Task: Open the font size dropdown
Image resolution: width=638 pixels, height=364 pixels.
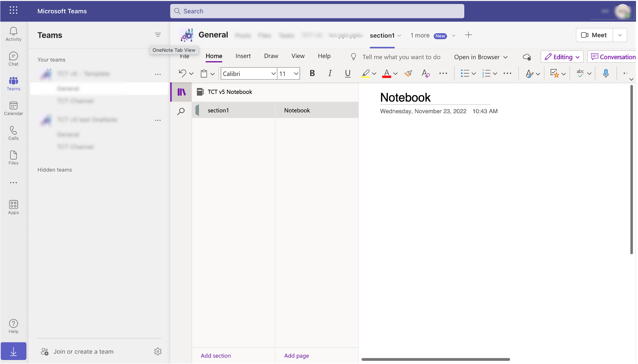Action: [296, 74]
